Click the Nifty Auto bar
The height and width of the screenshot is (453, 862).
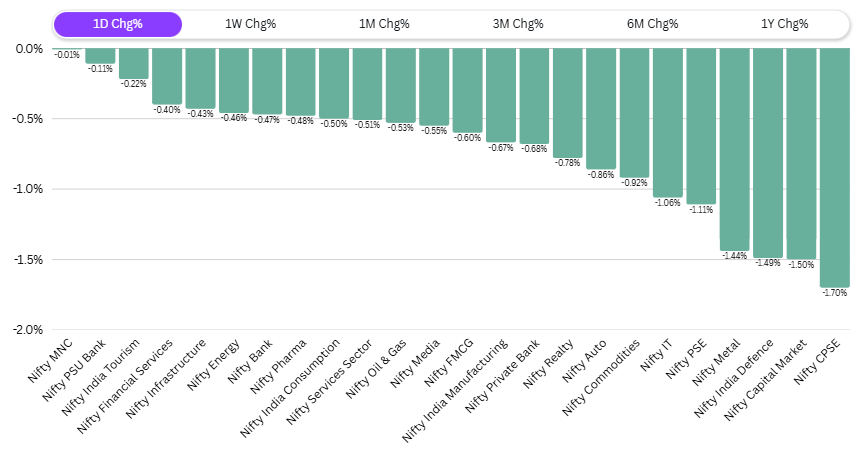coord(601,108)
